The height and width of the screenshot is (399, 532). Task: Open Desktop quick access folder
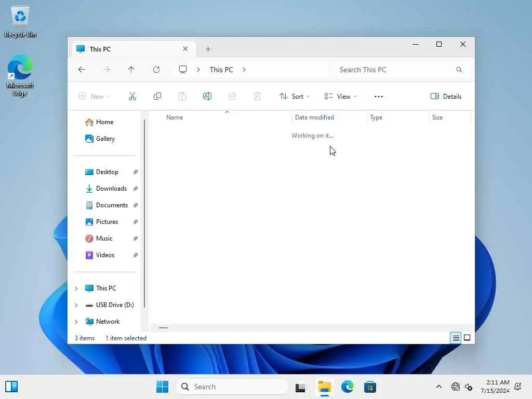(x=107, y=172)
